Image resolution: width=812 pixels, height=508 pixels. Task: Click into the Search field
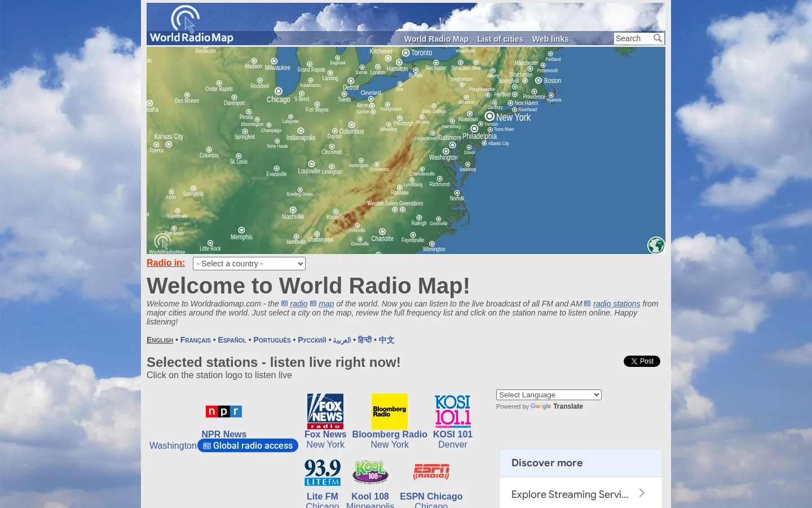tap(633, 38)
